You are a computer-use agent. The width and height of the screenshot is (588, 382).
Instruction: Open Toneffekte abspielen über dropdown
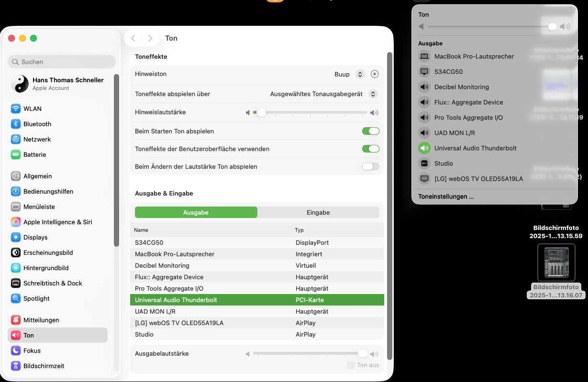374,94
